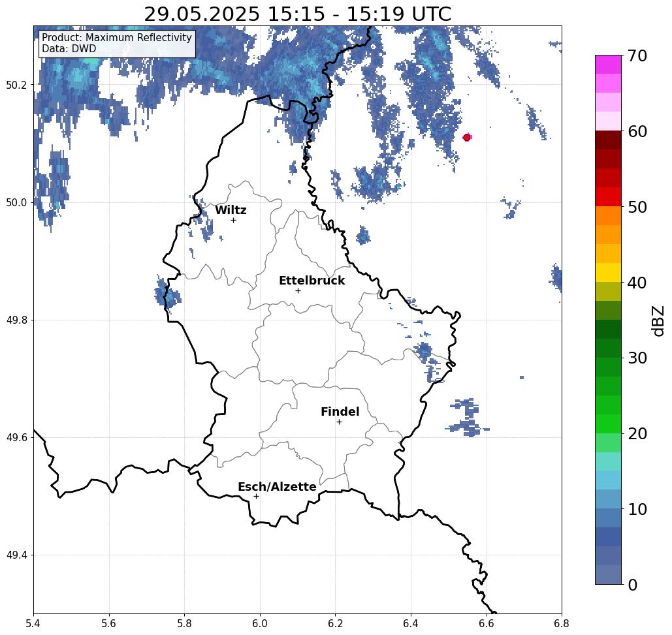Click the plus marker below Esch/Alzette
The width and height of the screenshot is (672, 635).
[256, 497]
